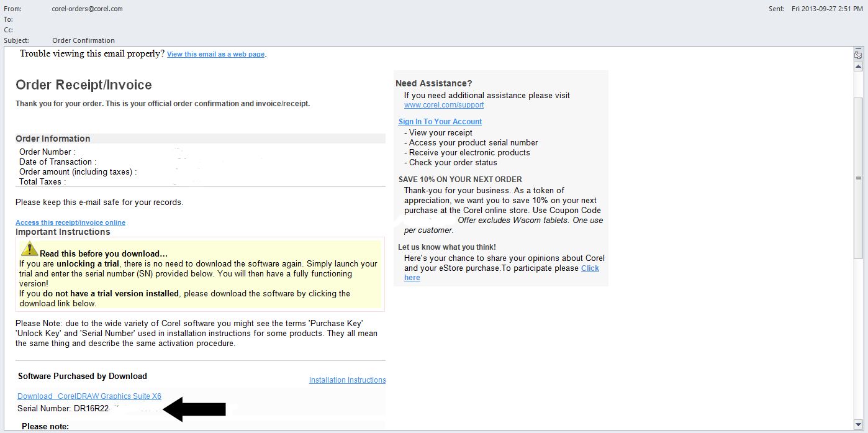Click the 'Software Purchased by Download' heading
The width and height of the screenshot is (868, 433).
coord(83,376)
